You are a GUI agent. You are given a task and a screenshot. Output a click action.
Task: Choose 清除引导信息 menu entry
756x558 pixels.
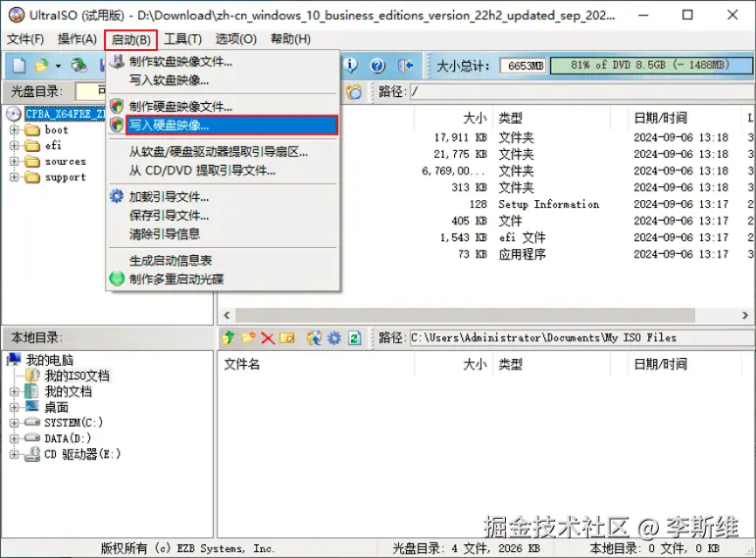point(224,234)
